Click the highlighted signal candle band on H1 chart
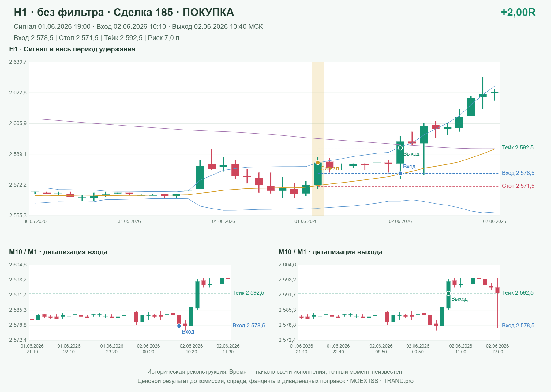This screenshot has height=392, width=551. point(318,139)
